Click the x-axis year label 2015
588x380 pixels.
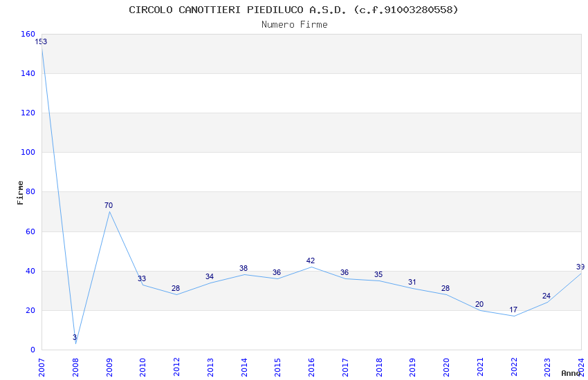coord(277,368)
